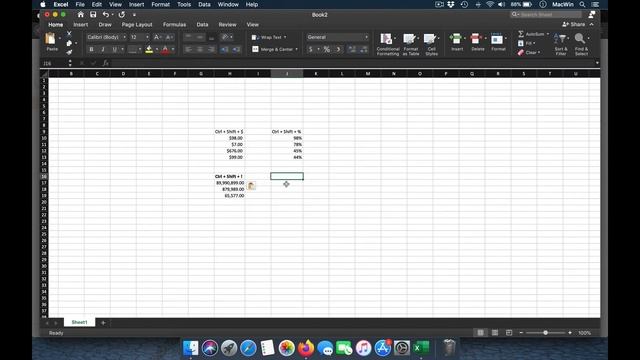This screenshot has width=640, height=360.
Task: Apply Currency format with the dollar icon
Action: tap(311, 49)
